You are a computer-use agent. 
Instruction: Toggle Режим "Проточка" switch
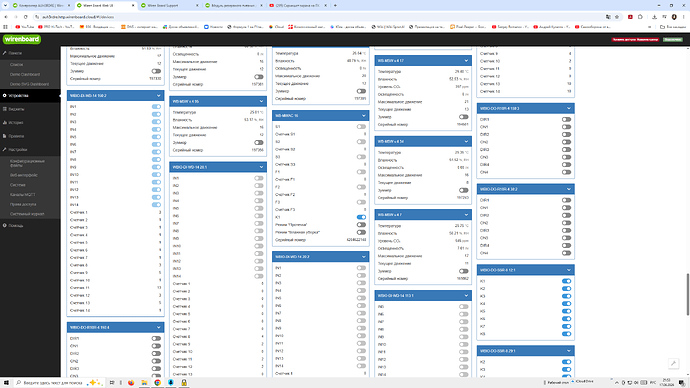[361, 224]
